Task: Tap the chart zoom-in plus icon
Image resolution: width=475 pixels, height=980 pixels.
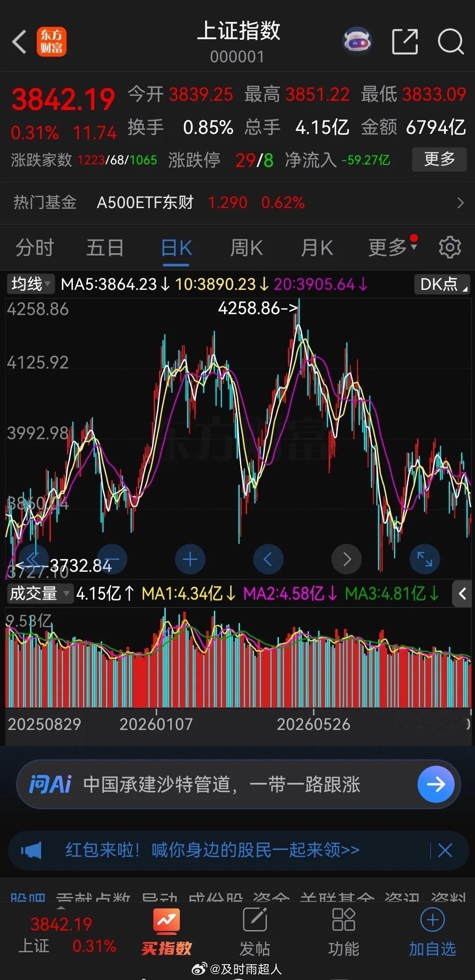Action: pos(190,559)
